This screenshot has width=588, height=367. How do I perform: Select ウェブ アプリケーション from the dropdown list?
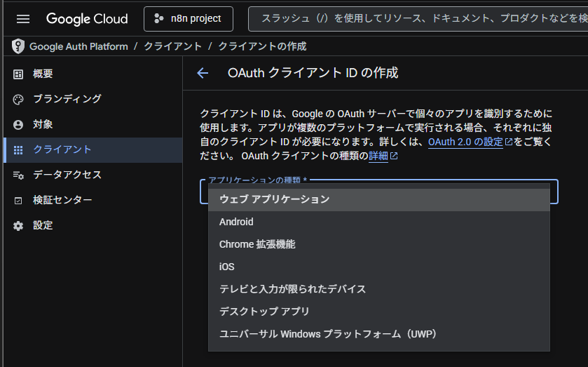(274, 199)
